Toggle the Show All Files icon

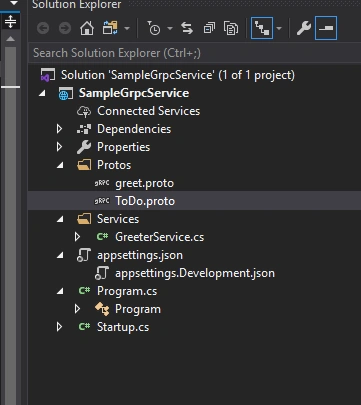(x=231, y=29)
